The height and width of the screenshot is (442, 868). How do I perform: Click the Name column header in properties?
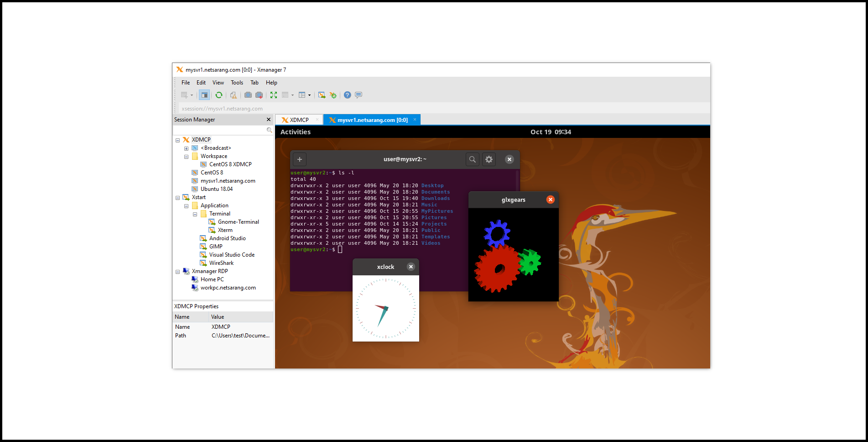(191, 317)
